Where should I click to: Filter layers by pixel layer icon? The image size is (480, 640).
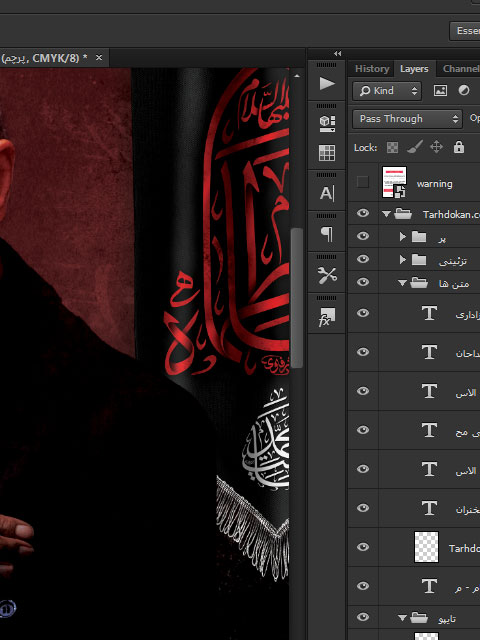coord(440,91)
